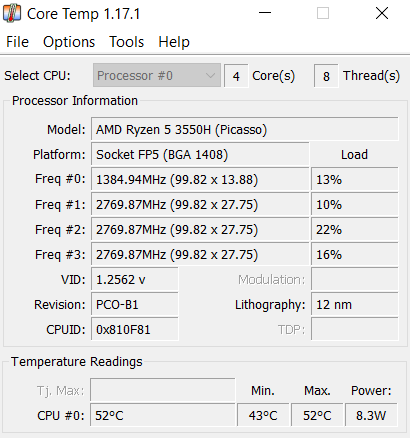The image size is (410, 438).
Task: Click the Core Temp thermometer app icon
Action: coord(12,13)
